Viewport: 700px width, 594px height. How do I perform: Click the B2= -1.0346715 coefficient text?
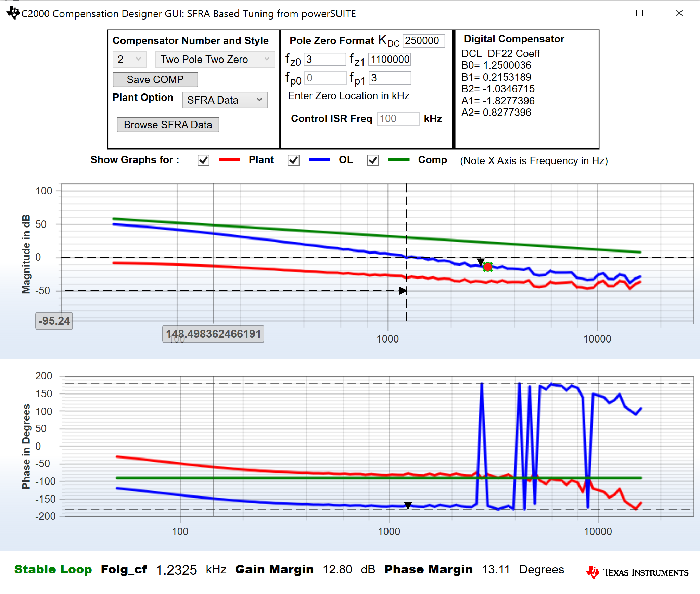[498, 89]
